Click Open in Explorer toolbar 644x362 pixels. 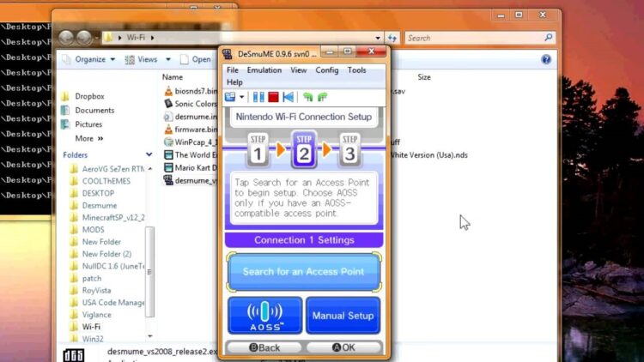pyautogui.click(x=196, y=59)
